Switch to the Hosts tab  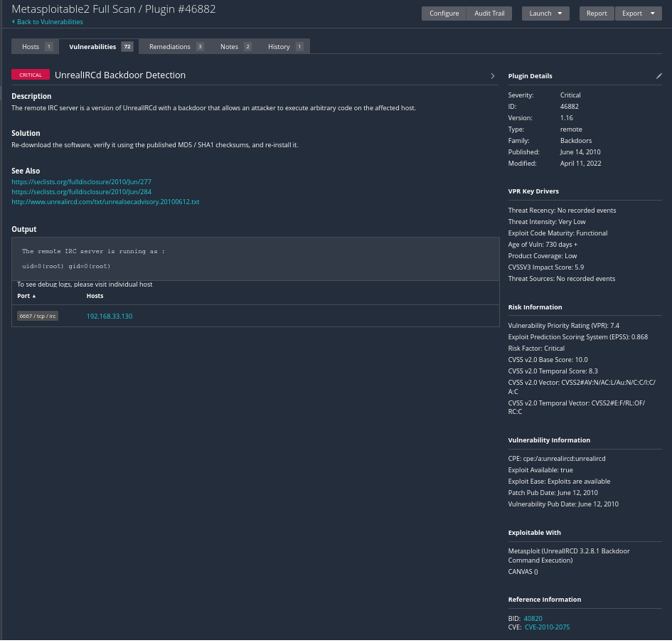pyautogui.click(x=35, y=47)
